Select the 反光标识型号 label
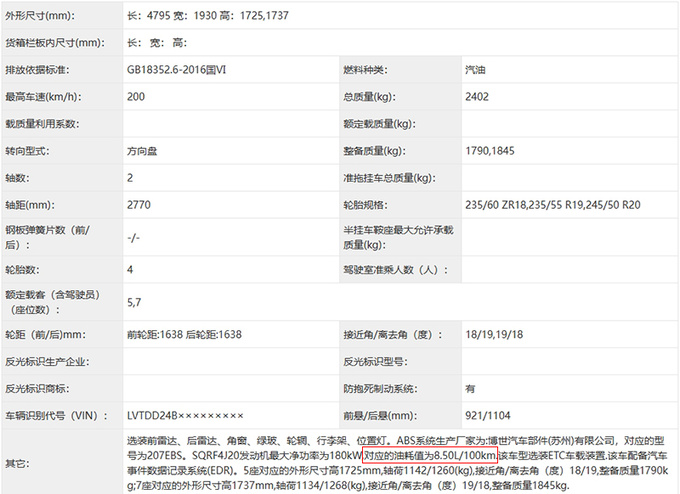 pos(375,362)
